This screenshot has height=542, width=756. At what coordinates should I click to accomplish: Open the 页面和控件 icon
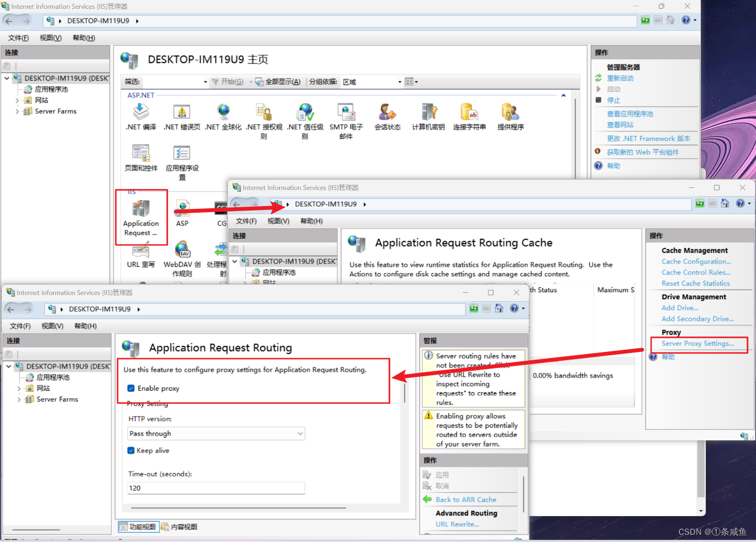tap(141, 152)
